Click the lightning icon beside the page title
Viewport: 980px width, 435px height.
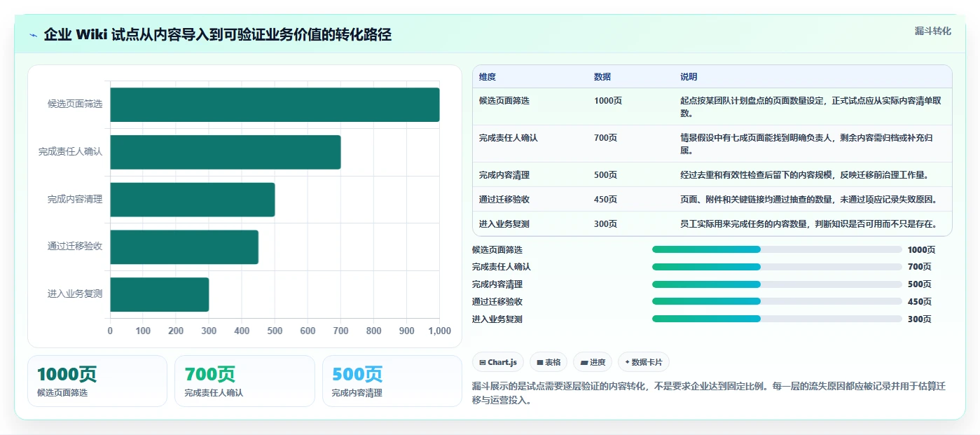click(34, 35)
